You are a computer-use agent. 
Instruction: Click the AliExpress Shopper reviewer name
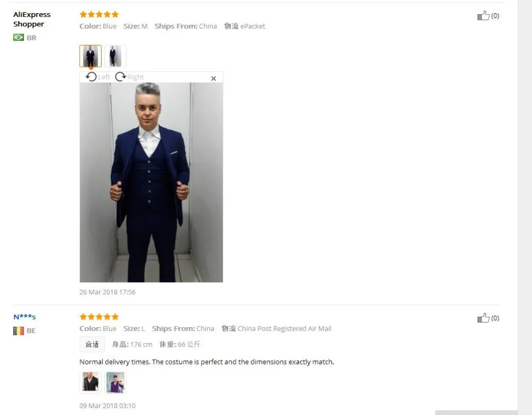(x=32, y=19)
